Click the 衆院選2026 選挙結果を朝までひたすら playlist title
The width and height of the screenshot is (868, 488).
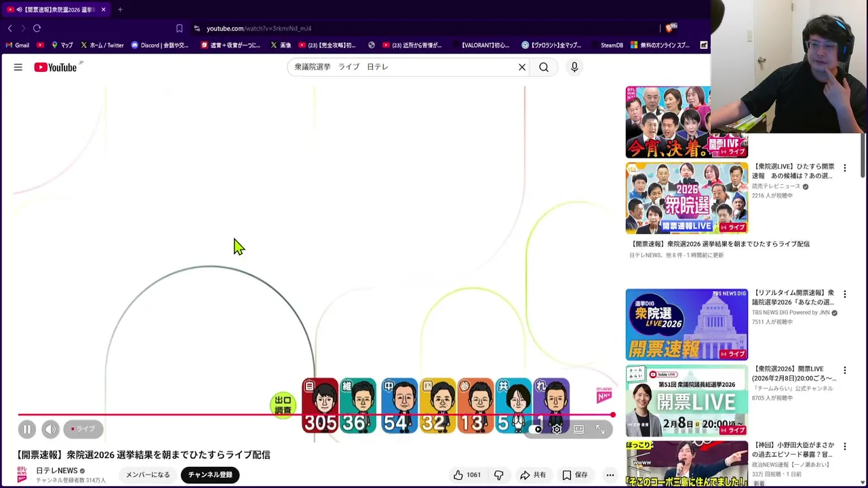click(x=719, y=244)
